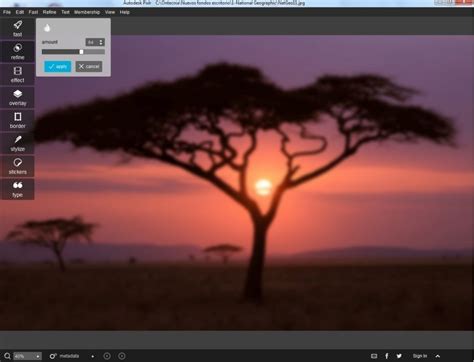
Task: Cancel the blur adjustment
Action: 89,66
